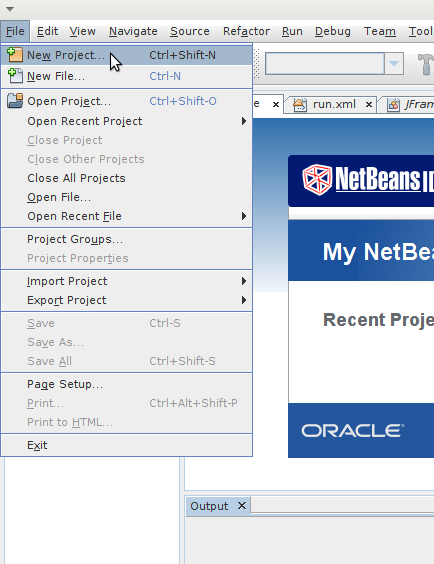Screen dimensions: 434x564
Task: Click the hammer Build toolbar icon
Action: 425,64
